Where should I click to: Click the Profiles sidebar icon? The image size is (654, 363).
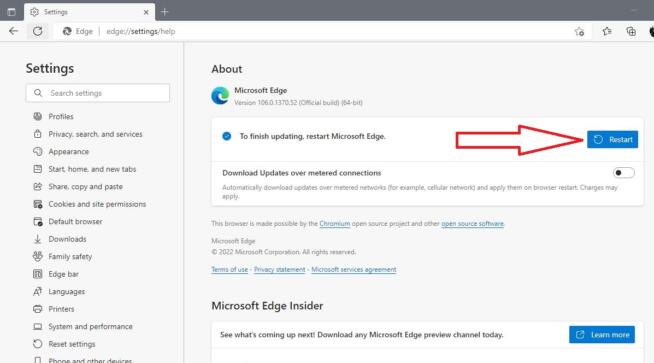[38, 116]
